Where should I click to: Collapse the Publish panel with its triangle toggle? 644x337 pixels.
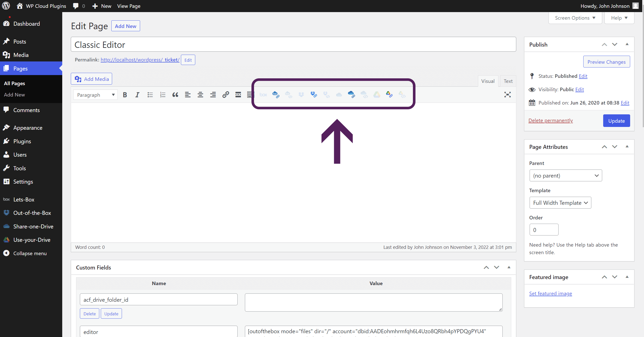[627, 44]
